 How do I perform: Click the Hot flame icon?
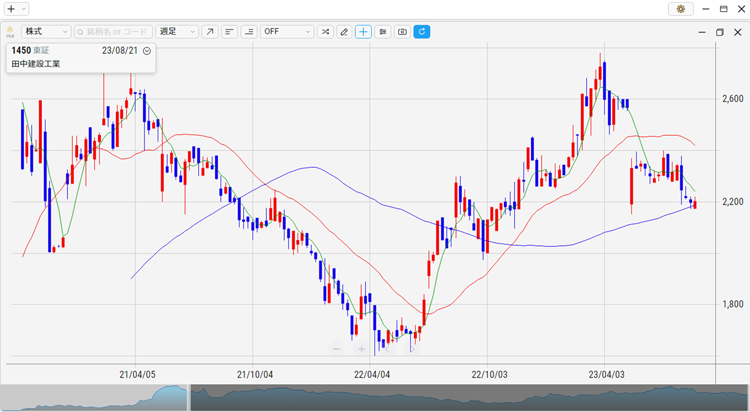[x=10, y=31]
